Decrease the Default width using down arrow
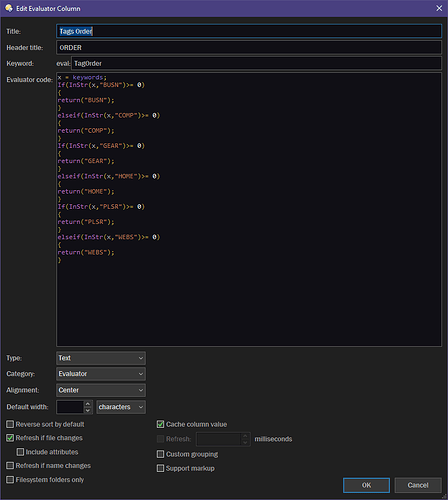This screenshot has width=448, height=500. tap(88, 410)
